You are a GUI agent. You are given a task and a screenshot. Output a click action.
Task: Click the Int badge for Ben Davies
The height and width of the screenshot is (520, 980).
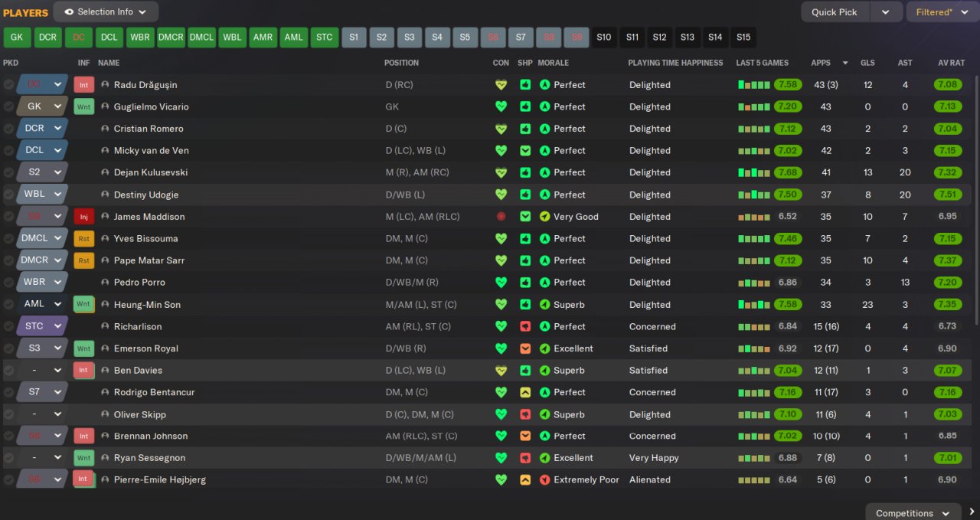[83, 371]
